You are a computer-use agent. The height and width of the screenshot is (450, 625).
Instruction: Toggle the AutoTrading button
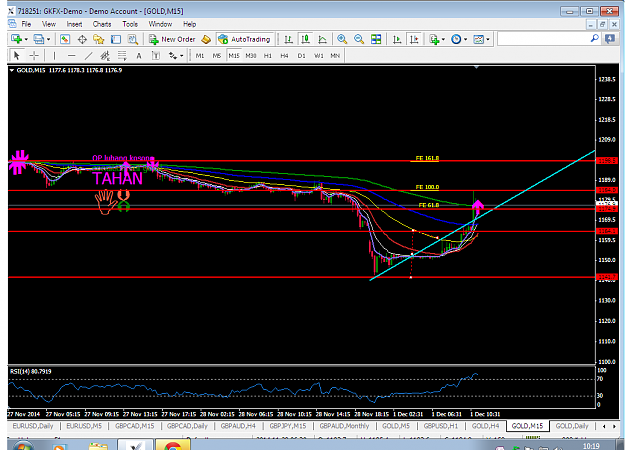click(245, 39)
